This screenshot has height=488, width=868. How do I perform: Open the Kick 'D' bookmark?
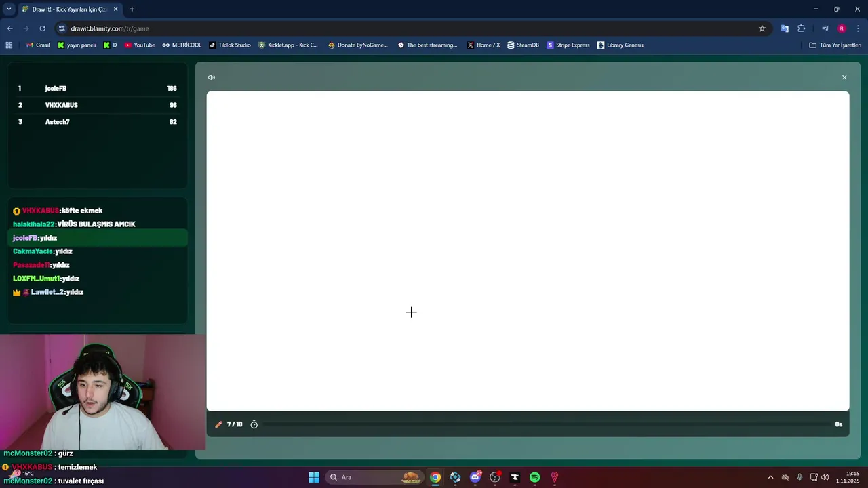point(110,45)
